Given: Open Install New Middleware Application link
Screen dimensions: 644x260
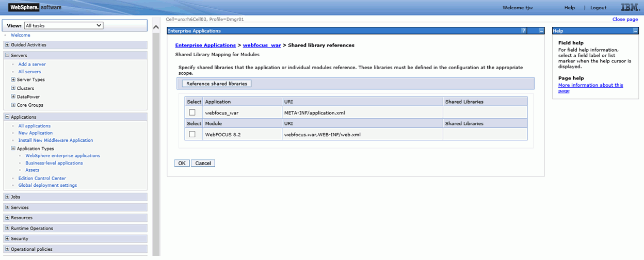Looking at the screenshot, I should [x=56, y=140].
